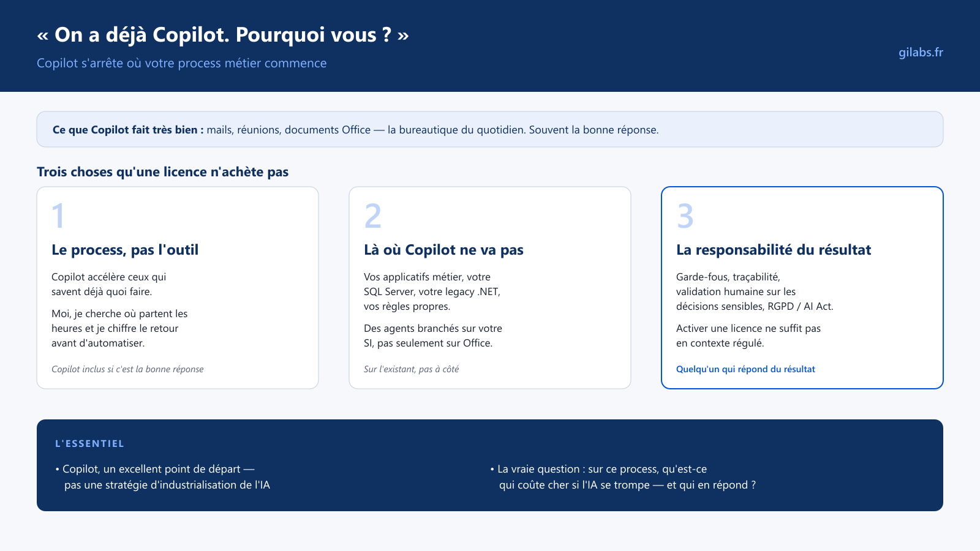The height and width of the screenshot is (551, 980).
Task: Click paragraph 'Activer une licence ne suffit pas'
Action: click(x=748, y=335)
